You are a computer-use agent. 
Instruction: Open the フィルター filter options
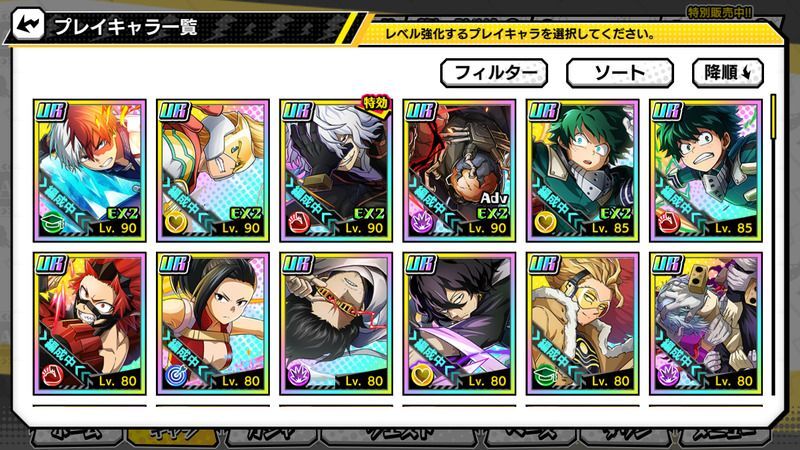click(494, 73)
